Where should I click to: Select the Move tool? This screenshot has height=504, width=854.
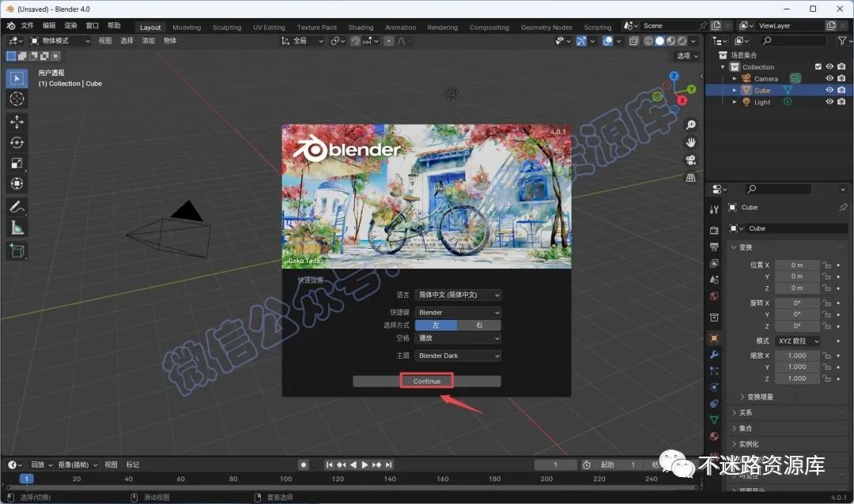point(17,122)
